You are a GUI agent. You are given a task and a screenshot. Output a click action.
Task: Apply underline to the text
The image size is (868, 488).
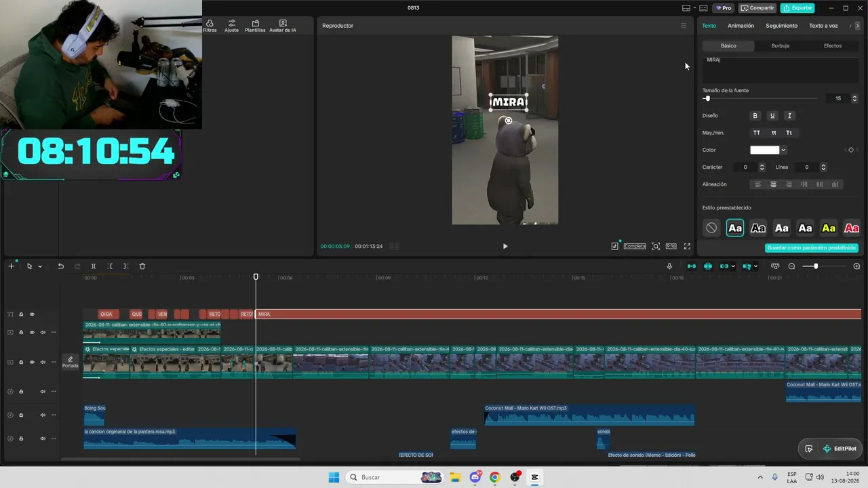[x=772, y=116]
